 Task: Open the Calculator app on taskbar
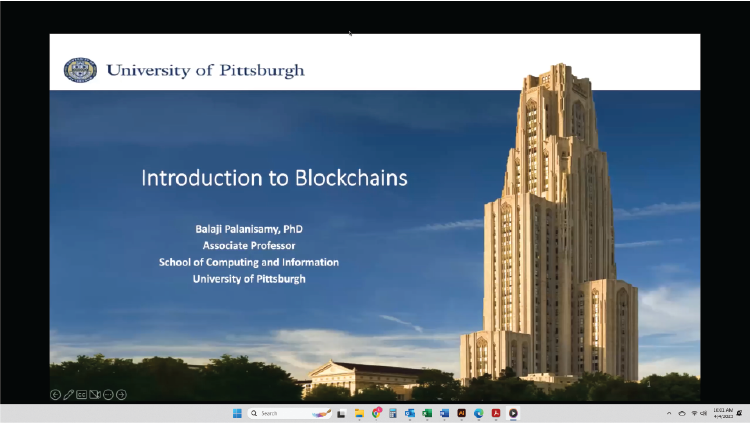(393, 413)
